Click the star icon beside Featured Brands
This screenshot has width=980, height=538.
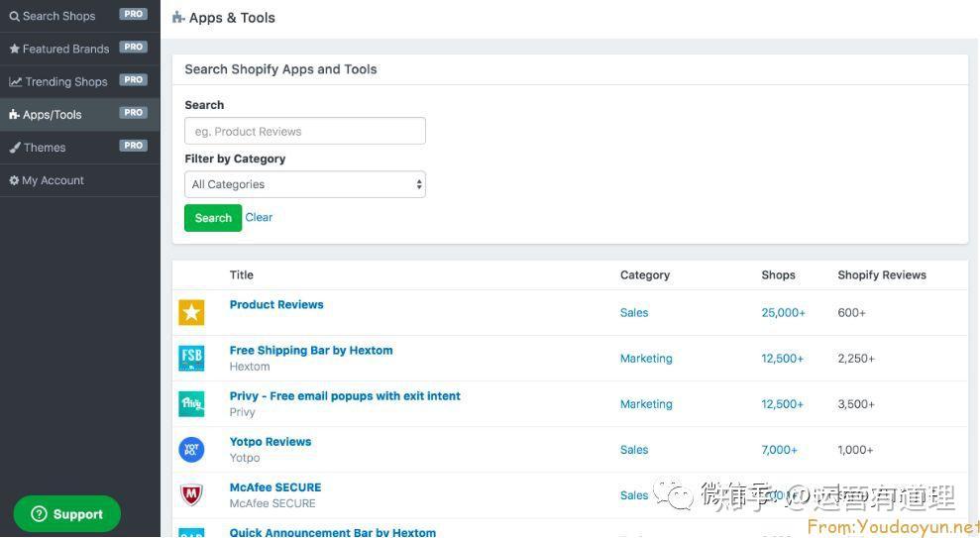15,49
